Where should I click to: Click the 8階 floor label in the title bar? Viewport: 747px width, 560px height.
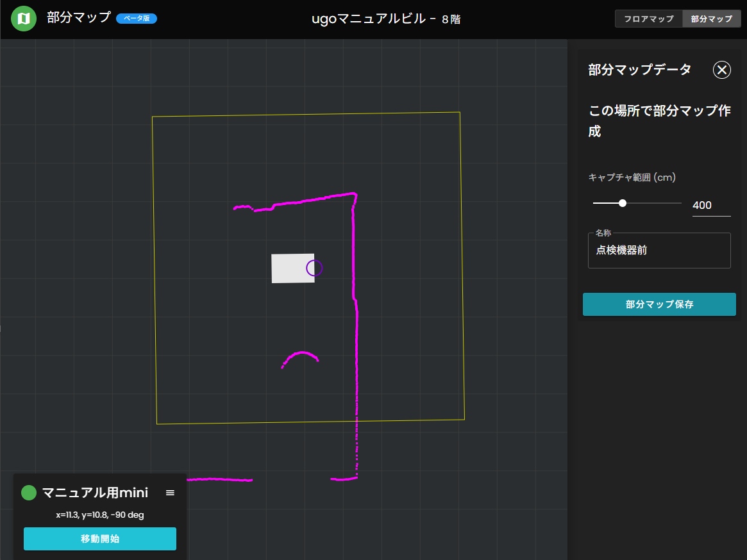453,19
